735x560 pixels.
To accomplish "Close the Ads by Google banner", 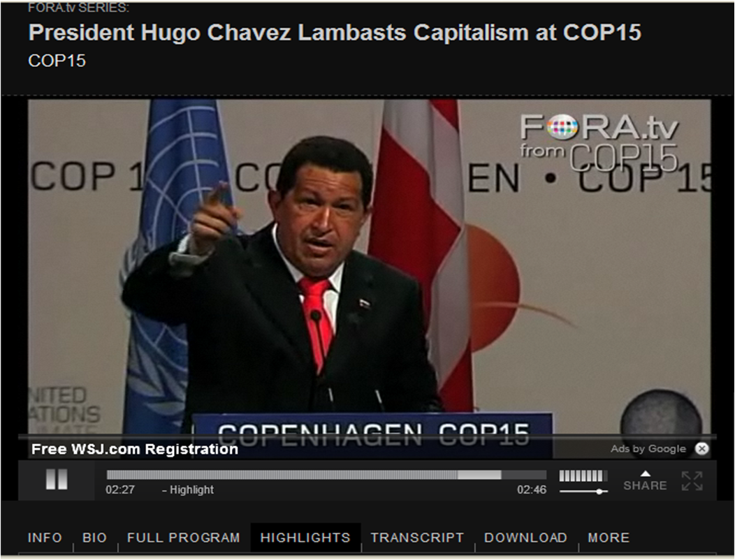I will [x=701, y=449].
